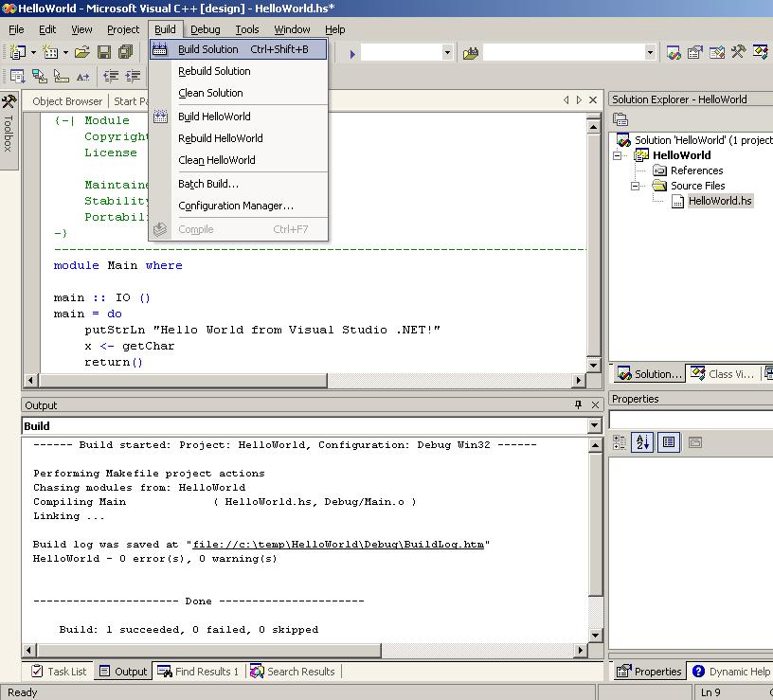Image resolution: width=773 pixels, height=700 pixels.
Task: Click the Property Pages icon in Properties panel
Action: [695, 442]
